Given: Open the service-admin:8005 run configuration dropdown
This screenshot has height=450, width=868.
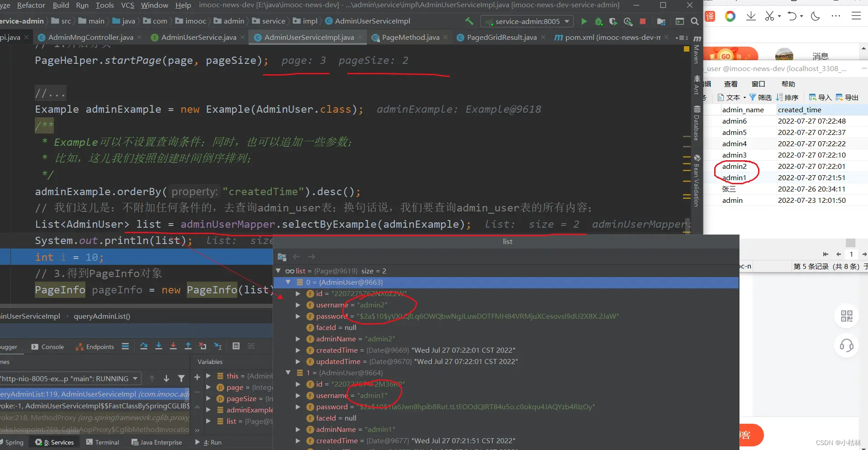Looking at the screenshot, I should click(527, 21).
